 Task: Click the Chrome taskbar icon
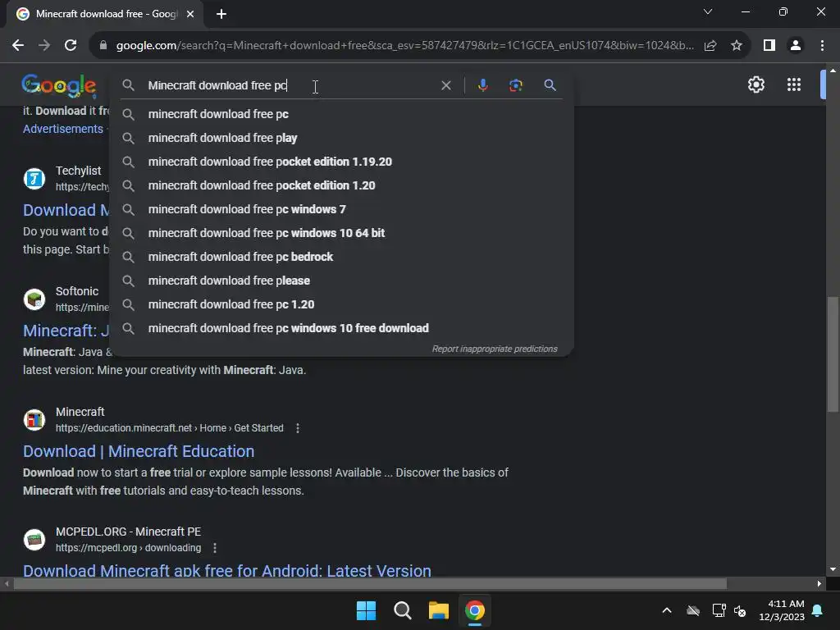coord(475,610)
